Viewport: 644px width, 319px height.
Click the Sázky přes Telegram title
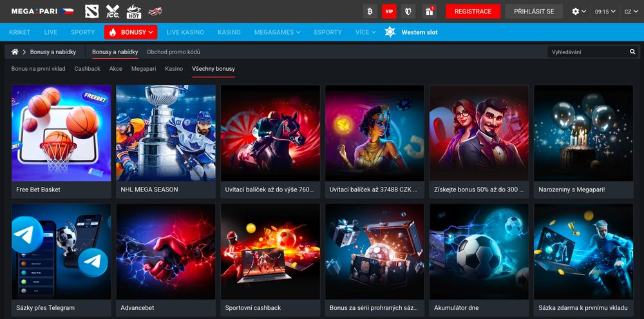pos(45,308)
